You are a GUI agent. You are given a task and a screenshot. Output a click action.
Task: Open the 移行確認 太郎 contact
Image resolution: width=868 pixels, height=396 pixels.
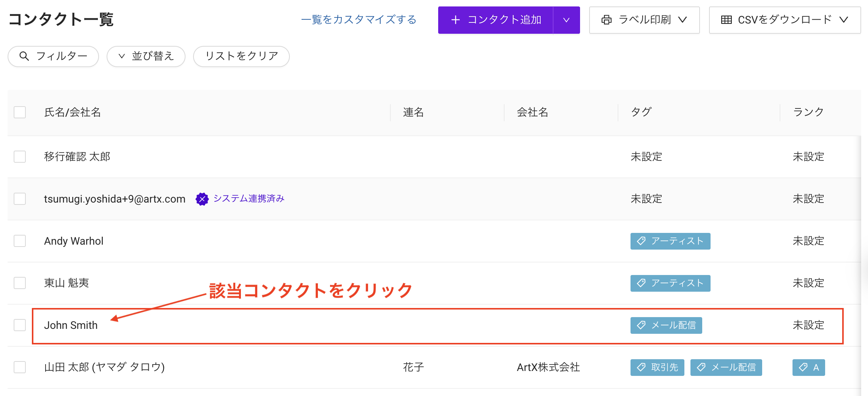[x=77, y=157]
